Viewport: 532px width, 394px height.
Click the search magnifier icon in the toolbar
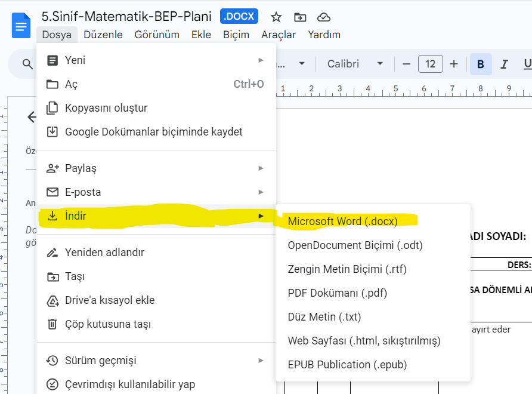pyautogui.click(x=27, y=64)
